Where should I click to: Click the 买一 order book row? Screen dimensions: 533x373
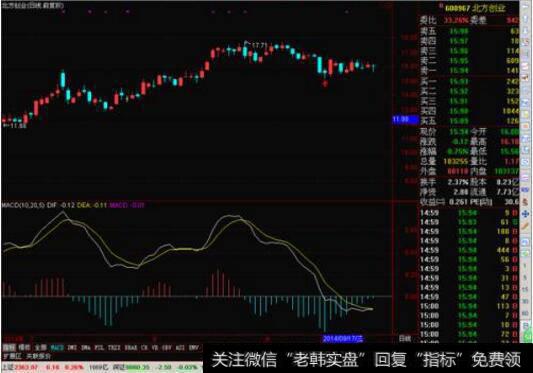point(469,82)
